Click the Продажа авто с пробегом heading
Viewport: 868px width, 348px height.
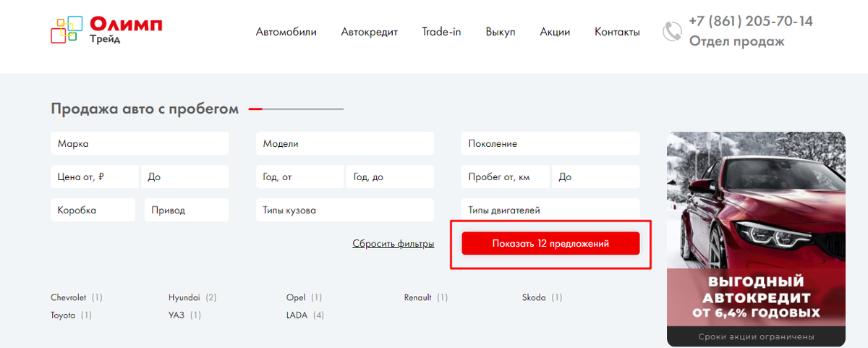(145, 109)
